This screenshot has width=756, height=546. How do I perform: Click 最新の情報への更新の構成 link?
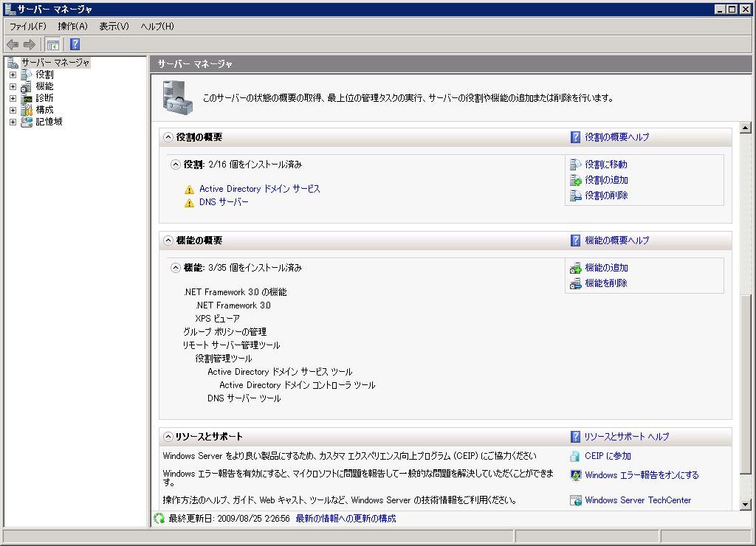(x=346, y=519)
